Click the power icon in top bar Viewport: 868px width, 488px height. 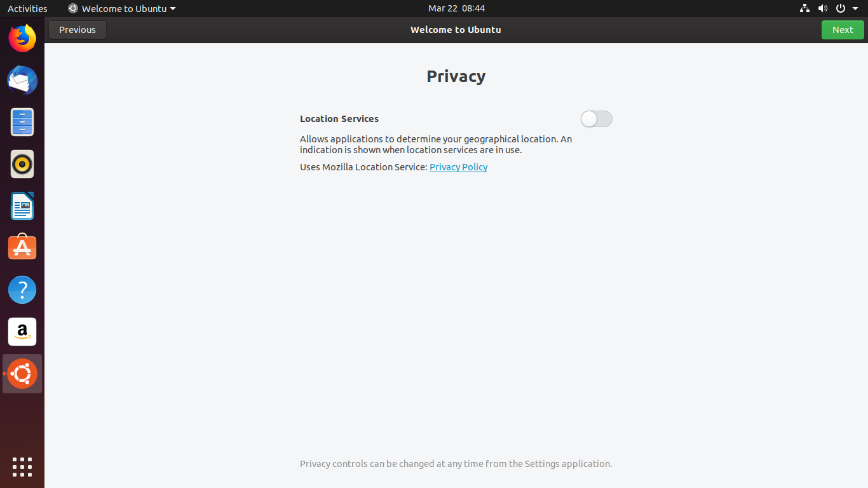click(x=840, y=8)
